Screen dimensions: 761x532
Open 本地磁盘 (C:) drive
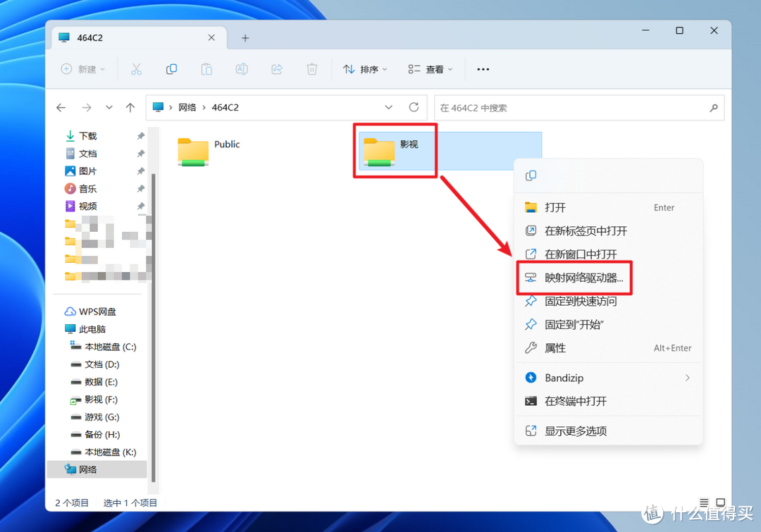(104, 347)
